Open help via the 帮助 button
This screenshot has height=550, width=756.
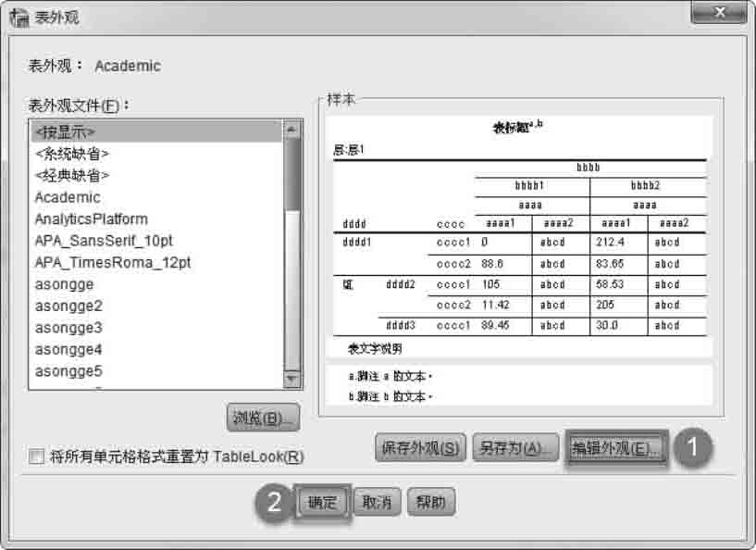click(431, 503)
